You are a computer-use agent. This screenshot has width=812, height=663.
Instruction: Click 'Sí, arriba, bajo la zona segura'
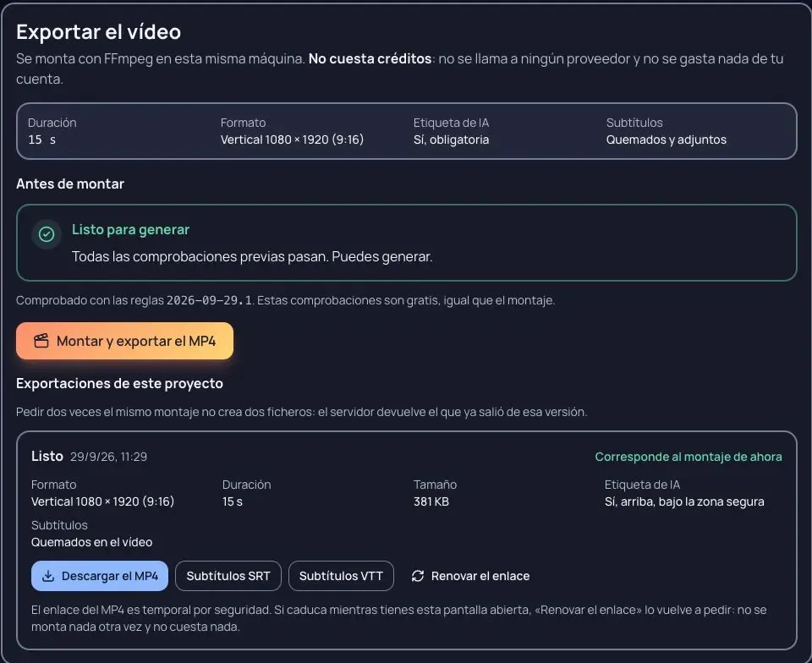(x=684, y=501)
